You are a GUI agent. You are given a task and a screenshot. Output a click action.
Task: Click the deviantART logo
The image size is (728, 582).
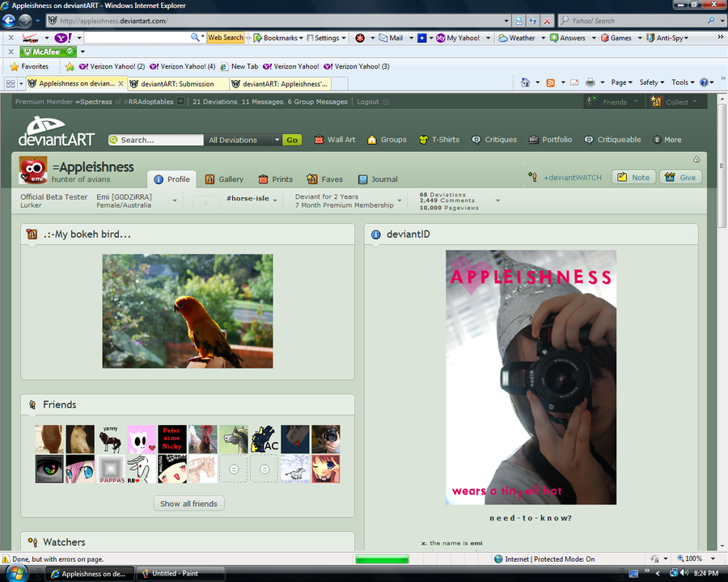56,132
